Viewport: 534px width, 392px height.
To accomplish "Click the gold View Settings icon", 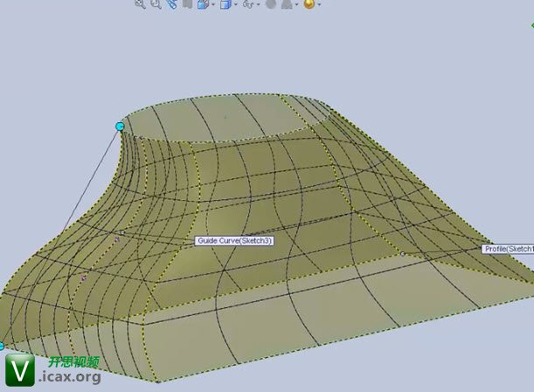I will pyautogui.click(x=309, y=3).
